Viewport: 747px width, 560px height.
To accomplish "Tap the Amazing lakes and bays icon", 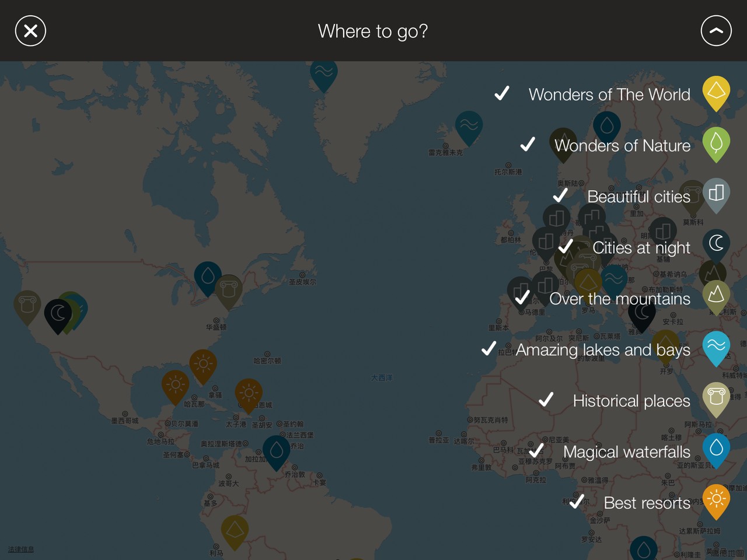I will coord(716,348).
